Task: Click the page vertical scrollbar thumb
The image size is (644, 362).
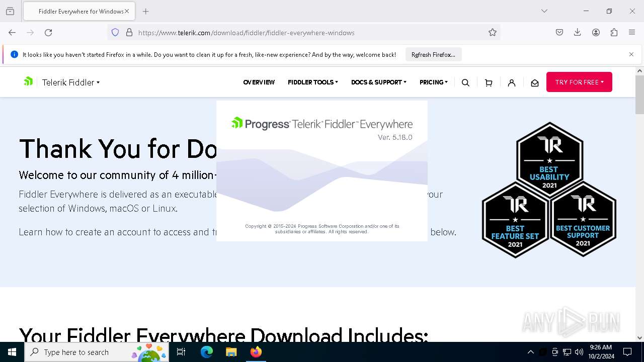Action: pos(639,95)
